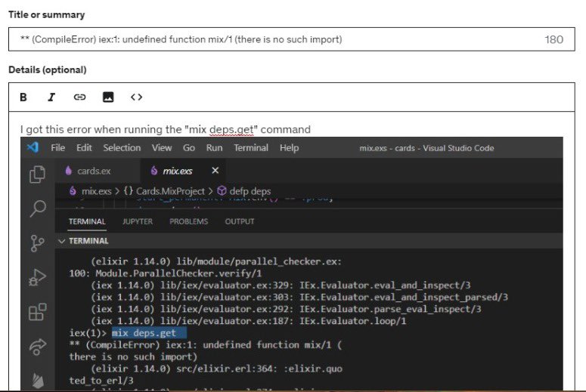
Task: Click the "IEx.Evaluator.loop/1" terminal line
Action: 353,321
